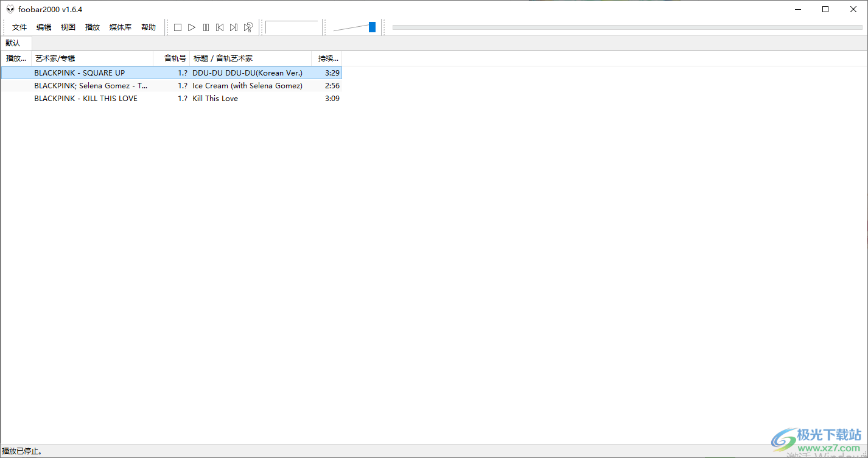Click track number in SQUARE UP row
This screenshot has width=868, height=458.
[183, 73]
